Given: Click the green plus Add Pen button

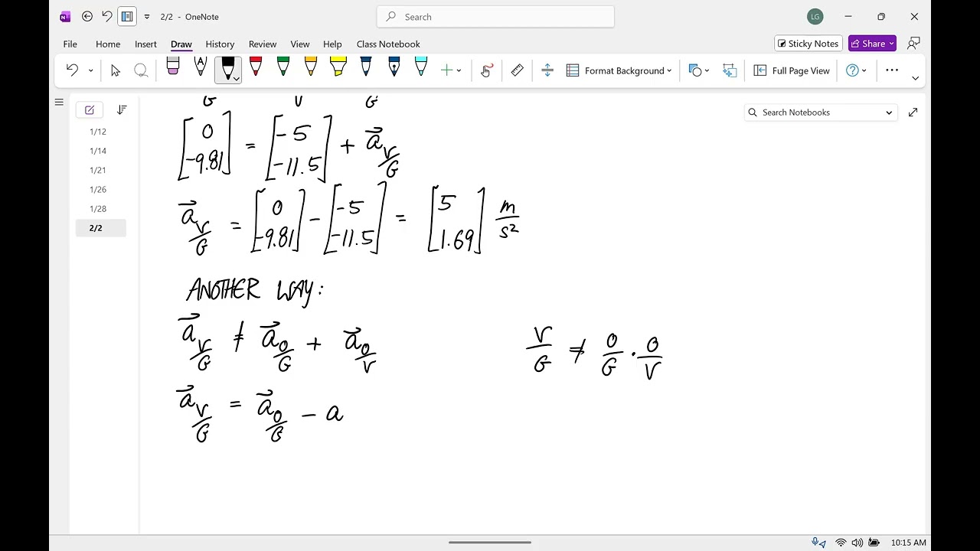Looking at the screenshot, I should coord(446,70).
